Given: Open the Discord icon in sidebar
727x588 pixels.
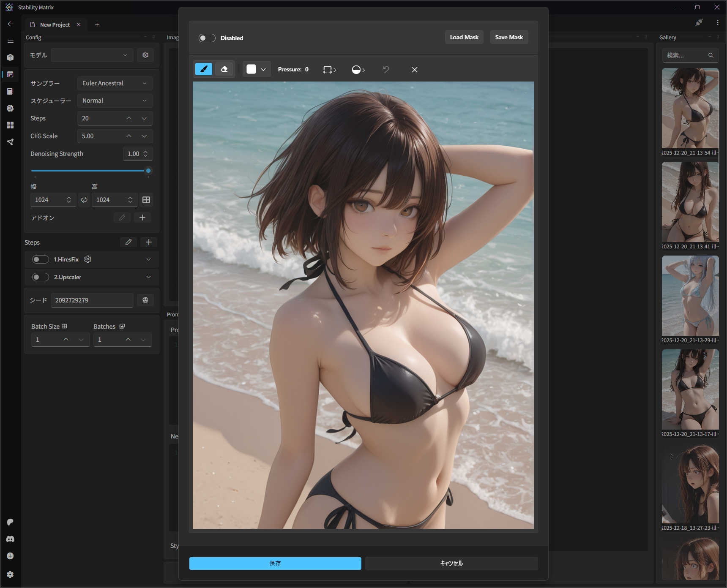Looking at the screenshot, I should point(10,539).
